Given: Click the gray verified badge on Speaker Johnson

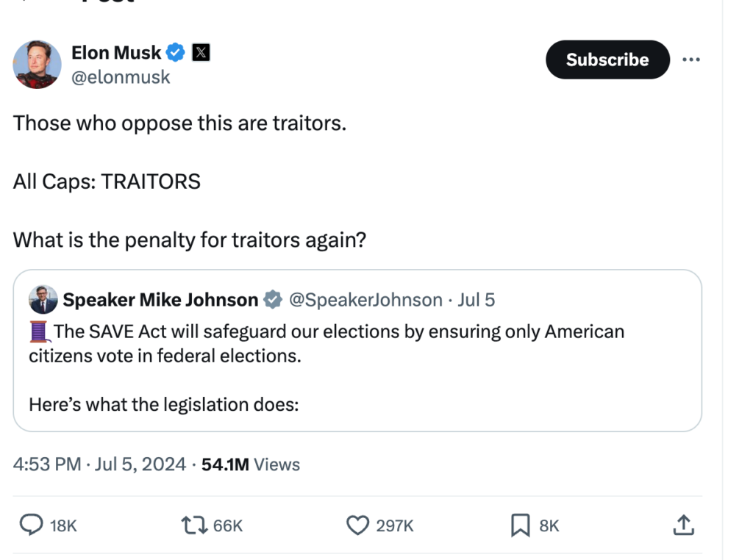Looking at the screenshot, I should (x=273, y=300).
